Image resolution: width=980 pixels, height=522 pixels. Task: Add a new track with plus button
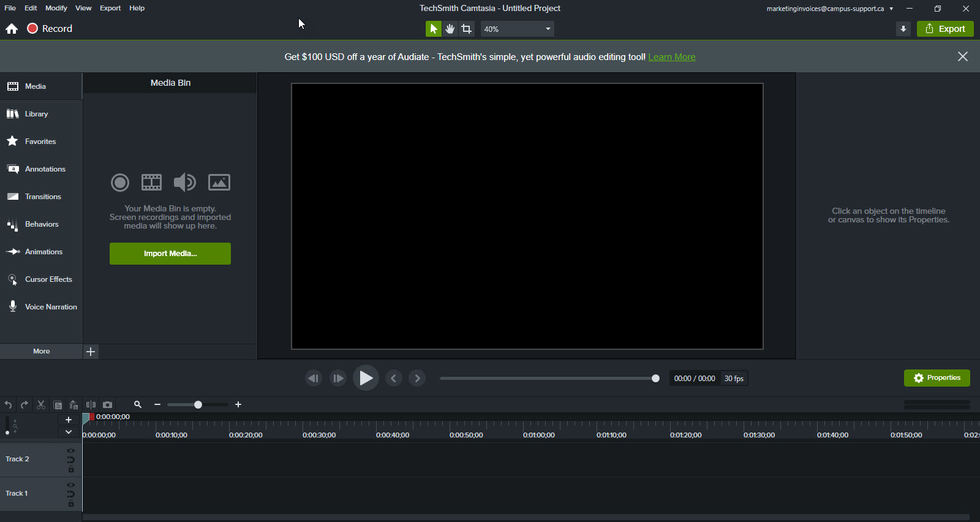point(69,420)
